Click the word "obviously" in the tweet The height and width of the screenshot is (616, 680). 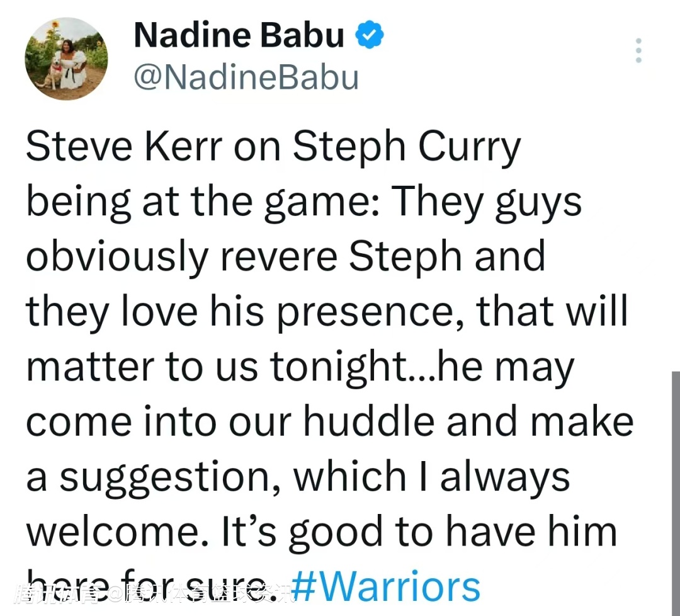[x=117, y=257]
